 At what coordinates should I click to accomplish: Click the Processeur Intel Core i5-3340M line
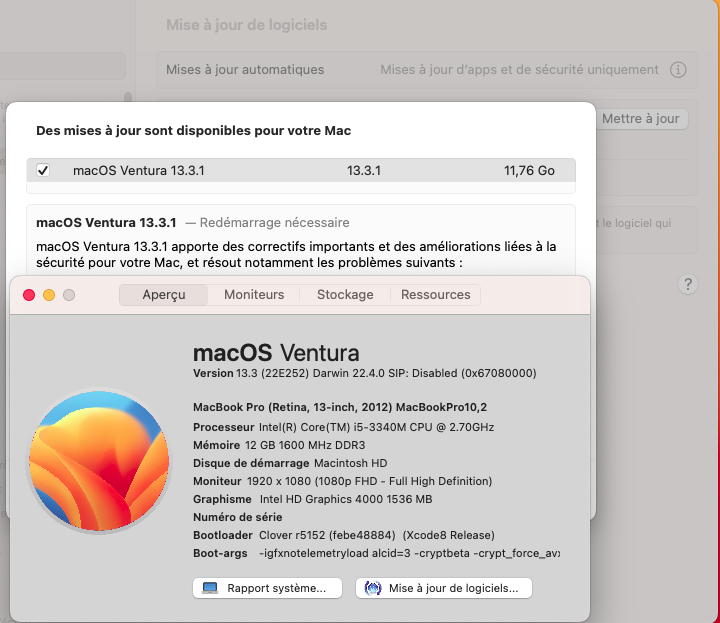pyautogui.click(x=343, y=427)
